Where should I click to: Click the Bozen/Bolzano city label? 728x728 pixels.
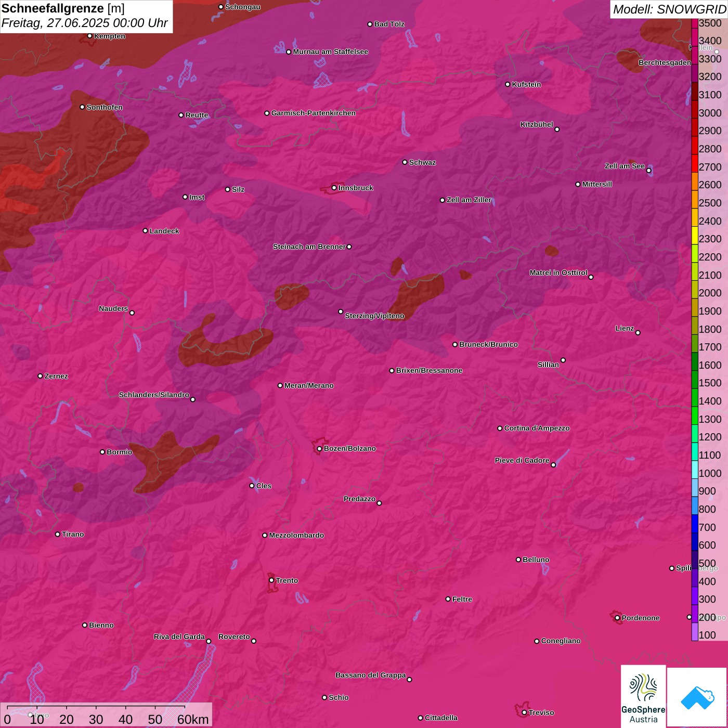pos(350,448)
